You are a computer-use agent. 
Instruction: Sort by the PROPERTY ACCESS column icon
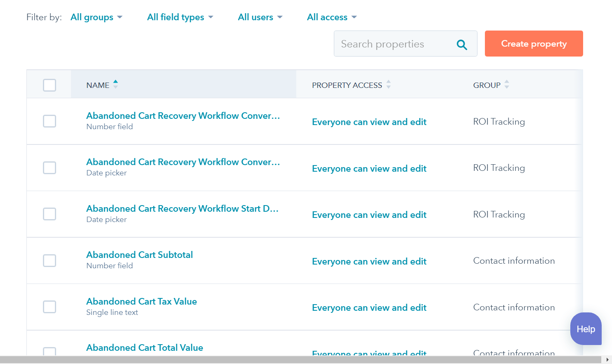[x=388, y=84]
